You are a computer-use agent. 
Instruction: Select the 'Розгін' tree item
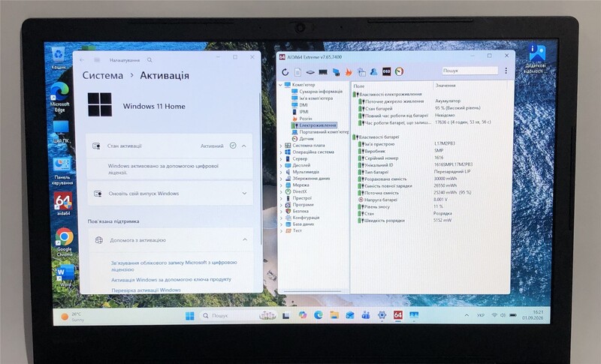(306, 119)
